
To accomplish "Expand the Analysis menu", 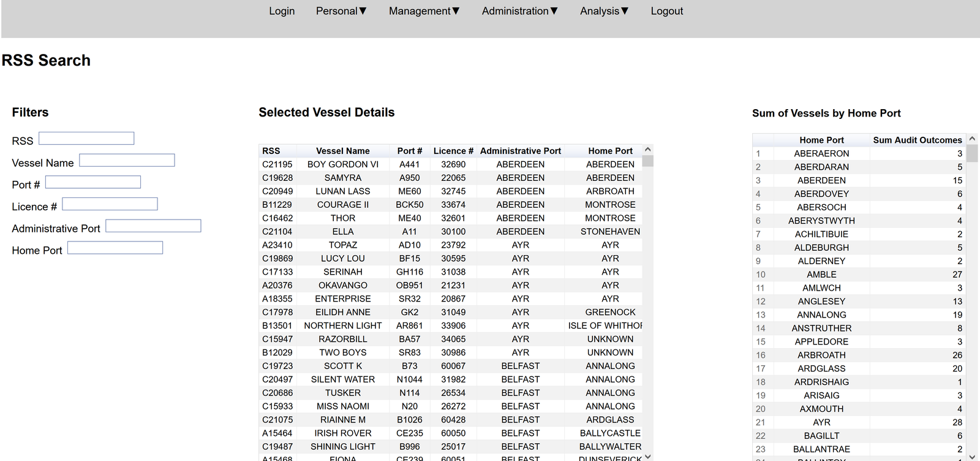I will pyautogui.click(x=604, y=11).
